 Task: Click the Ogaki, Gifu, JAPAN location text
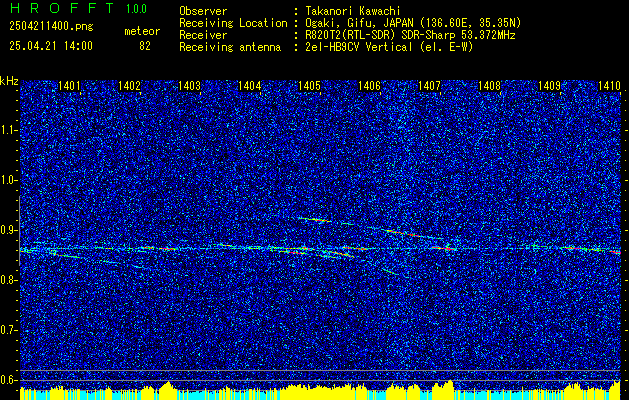(413, 23)
